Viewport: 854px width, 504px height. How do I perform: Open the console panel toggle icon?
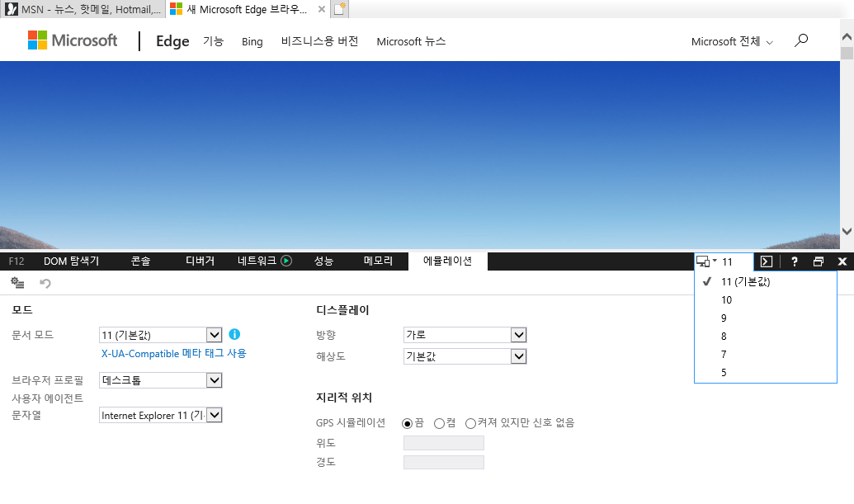click(x=767, y=261)
